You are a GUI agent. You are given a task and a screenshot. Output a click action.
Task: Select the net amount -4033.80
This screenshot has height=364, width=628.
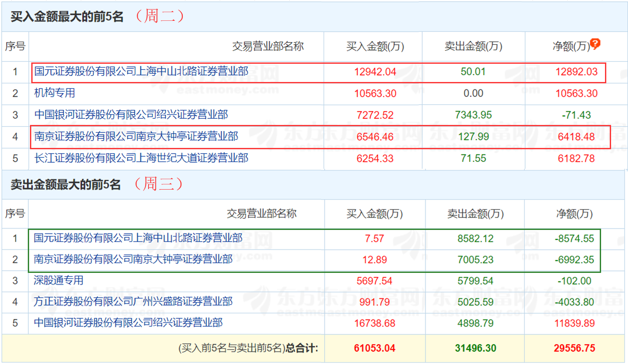(x=575, y=302)
